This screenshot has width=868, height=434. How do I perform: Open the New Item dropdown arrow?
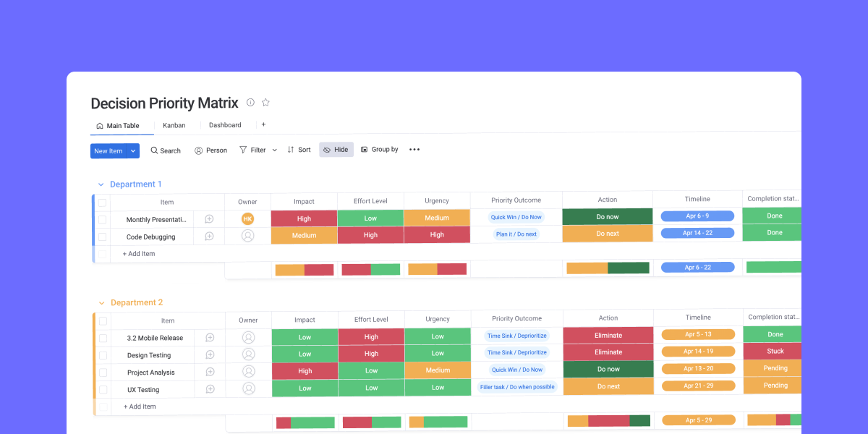click(133, 150)
